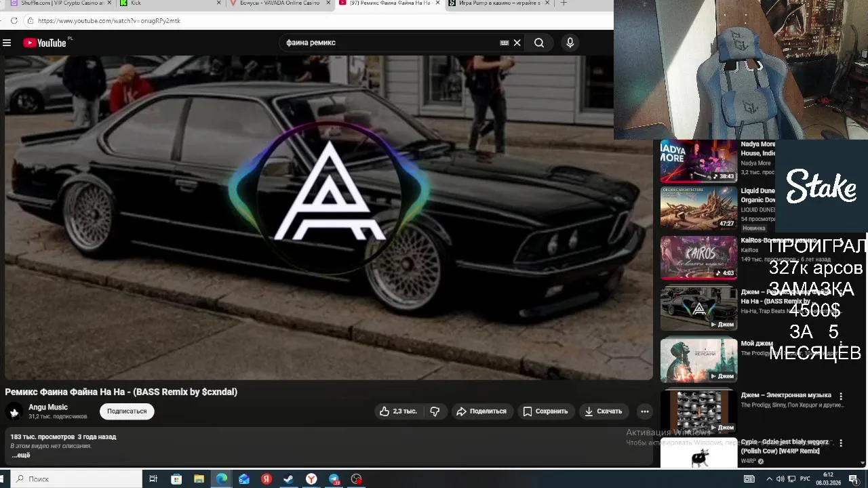This screenshot has width=868, height=488.
Task: Share the video via Поделиться
Action: coord(481,411)
